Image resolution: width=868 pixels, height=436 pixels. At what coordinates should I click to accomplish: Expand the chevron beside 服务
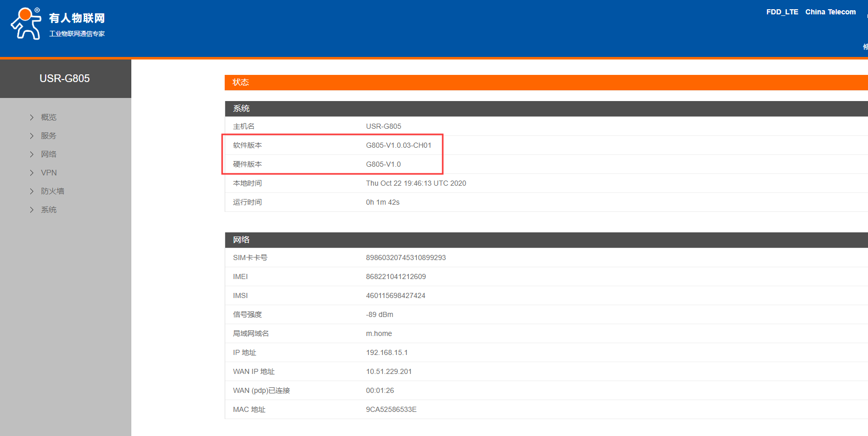pyautogui.click(x=32, y=136)
